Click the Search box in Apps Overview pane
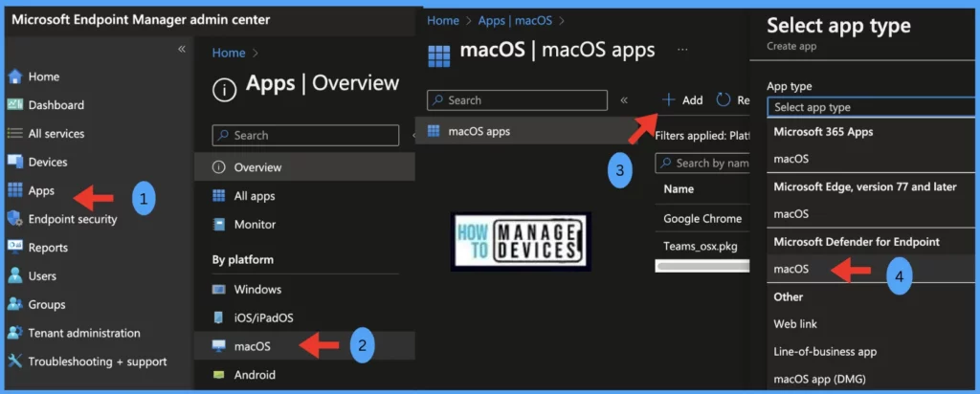 click(x=305, y=136)
